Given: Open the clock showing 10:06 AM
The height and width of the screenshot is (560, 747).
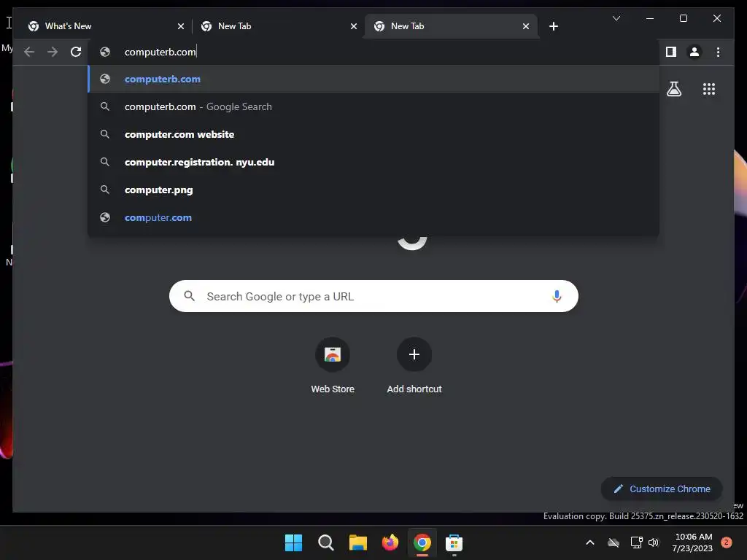Looking at the screenshot, I should tap(693, 542).
